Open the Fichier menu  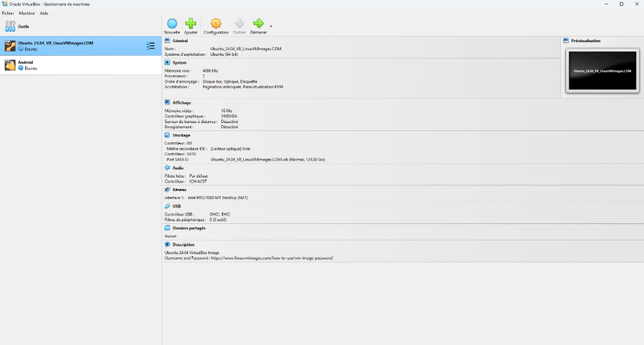coord(8,13)
